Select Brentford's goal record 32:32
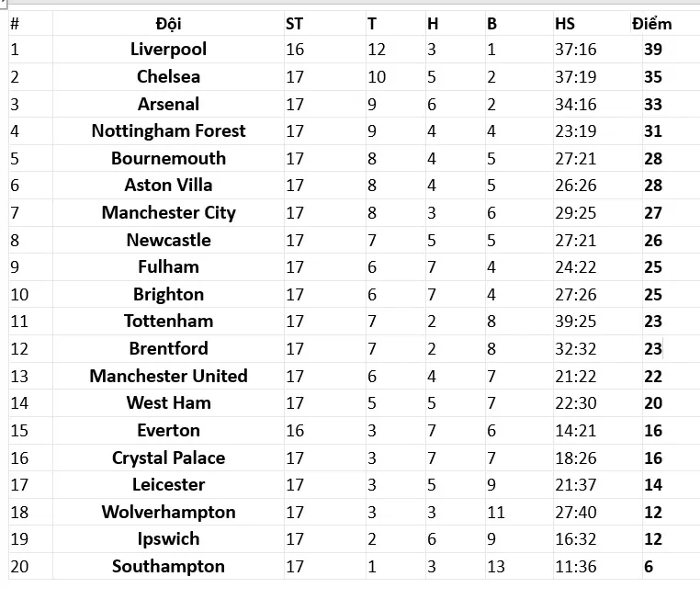 point(575,349)
